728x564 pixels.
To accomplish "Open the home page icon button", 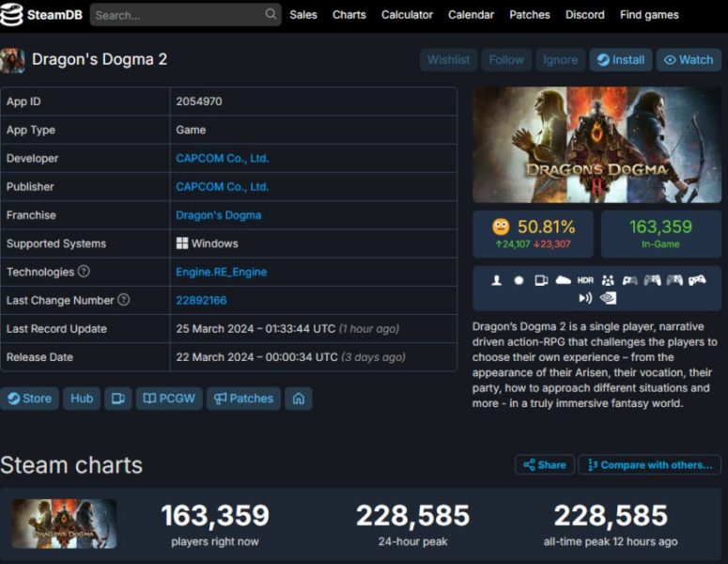I will click(x=298, y=399).
